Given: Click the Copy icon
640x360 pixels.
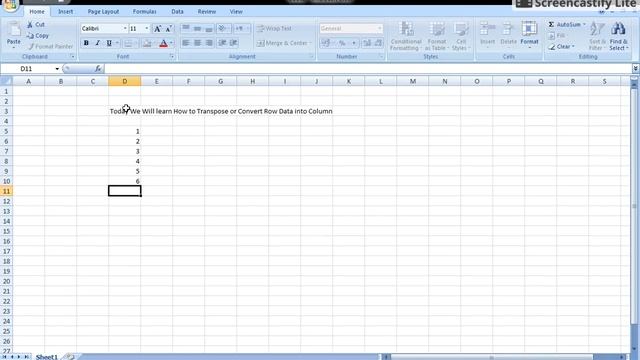Looking at the screenshot, I should coord(30,36).
